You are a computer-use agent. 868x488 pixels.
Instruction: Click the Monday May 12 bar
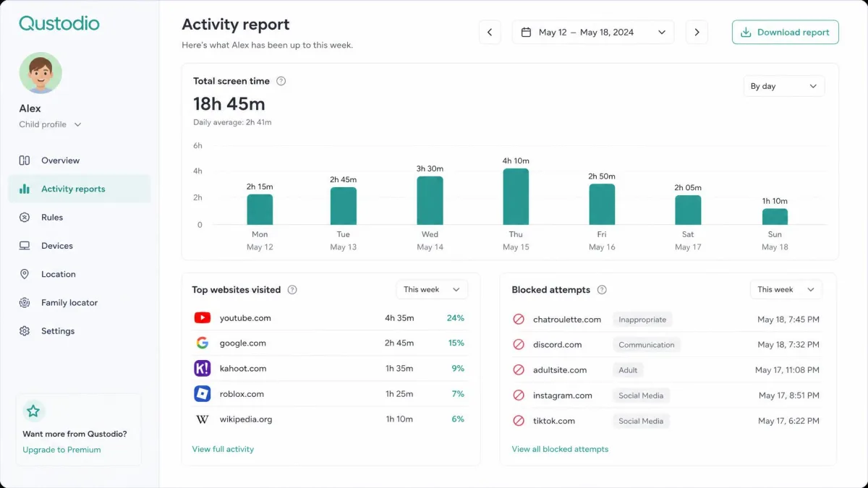pos(260,210)
